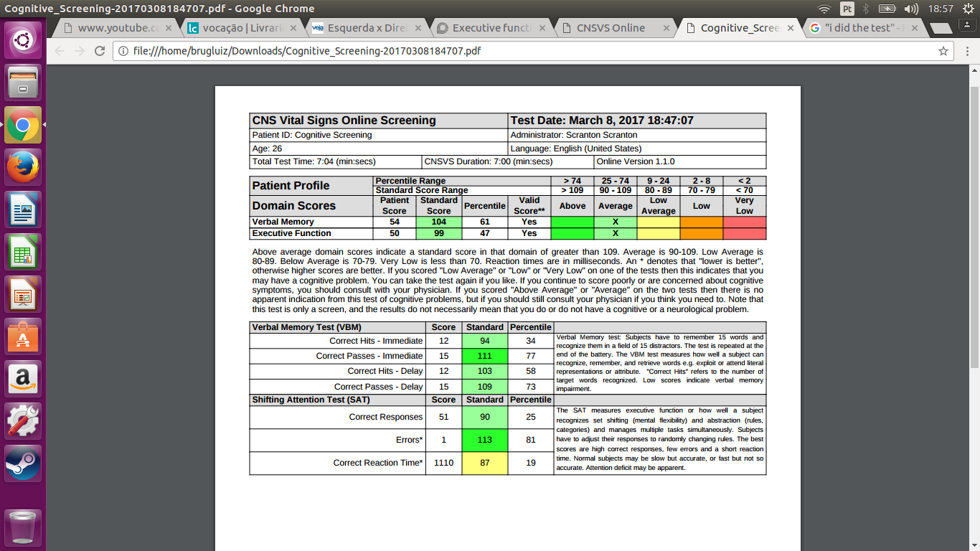Click the Bluetooth indicator in top panel
The height and width of the screenshot is (551, 980).
point(866,9)
